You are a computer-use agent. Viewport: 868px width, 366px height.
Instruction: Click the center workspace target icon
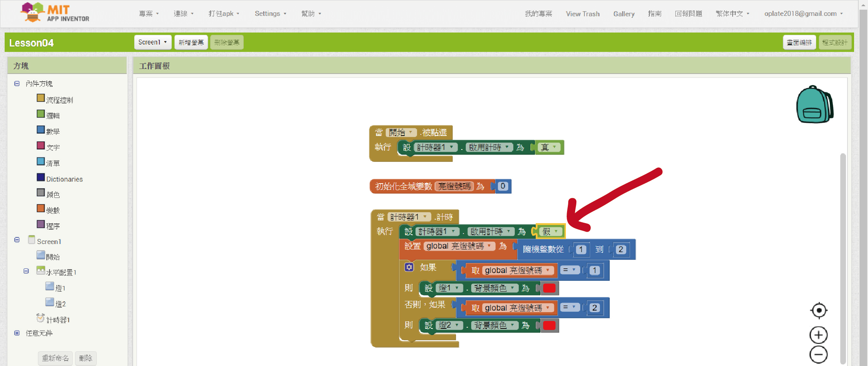[x=818, y=310]
